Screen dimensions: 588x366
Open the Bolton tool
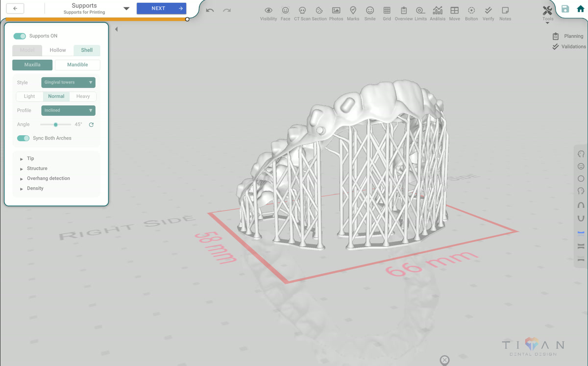click(471, 13)
